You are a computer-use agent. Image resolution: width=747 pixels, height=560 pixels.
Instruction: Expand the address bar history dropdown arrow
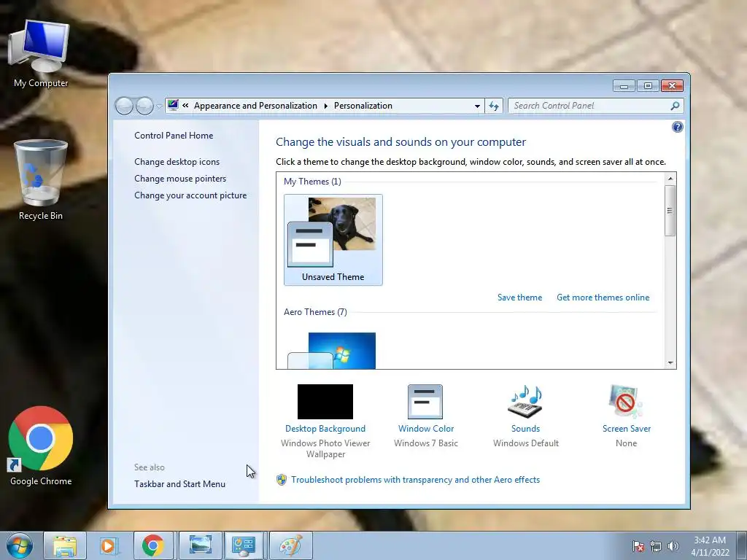[x=477, y=106]
